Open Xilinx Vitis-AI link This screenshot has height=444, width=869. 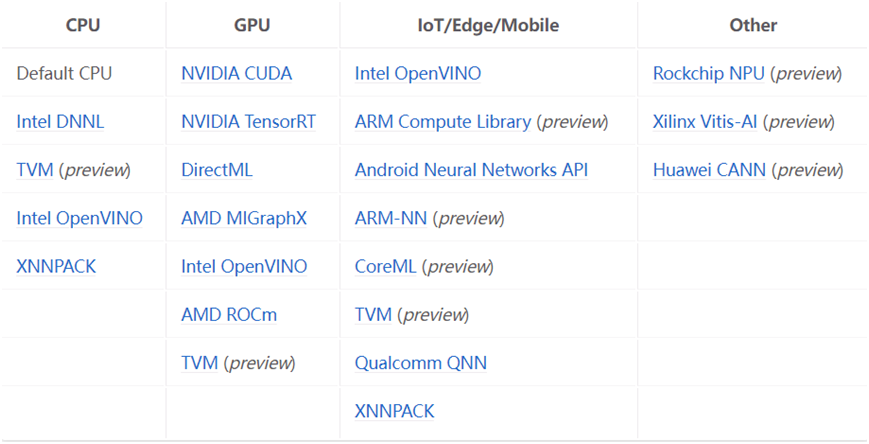click(705, 121)
